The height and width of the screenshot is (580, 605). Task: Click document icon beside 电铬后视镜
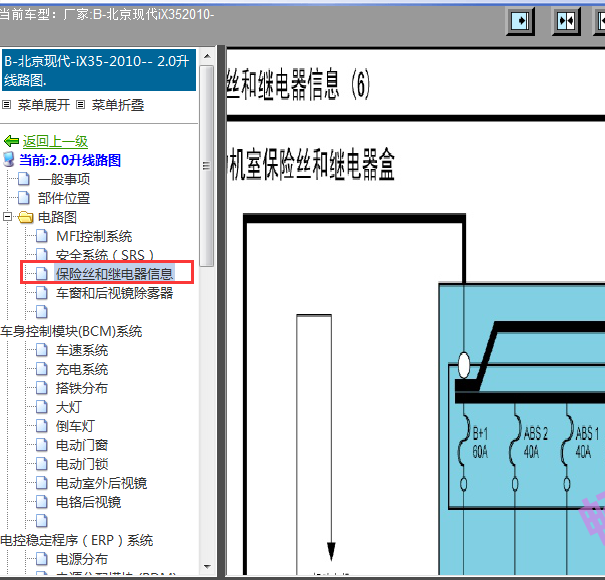click(x=42, y=502)
